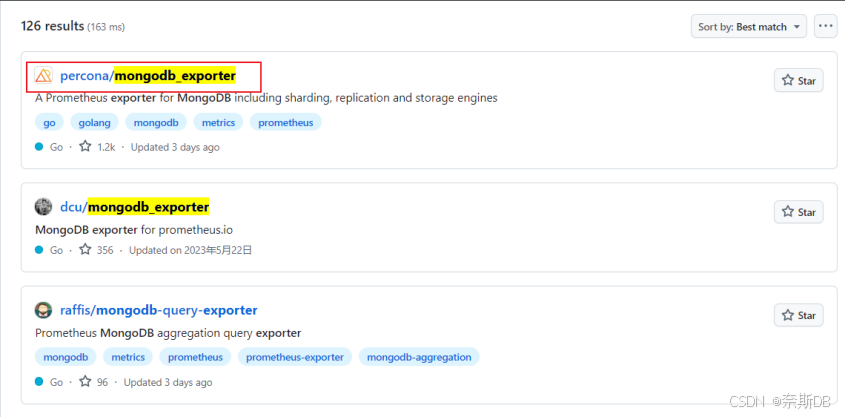Click 'Updated 3 days ago' on percona repo
Screen dimensions: 846x417
pos(175,147)
